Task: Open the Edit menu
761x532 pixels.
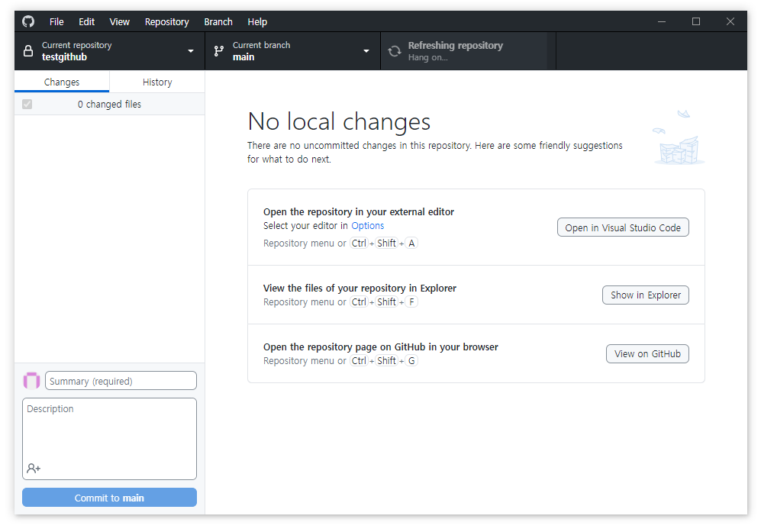Action: (86, 22)
